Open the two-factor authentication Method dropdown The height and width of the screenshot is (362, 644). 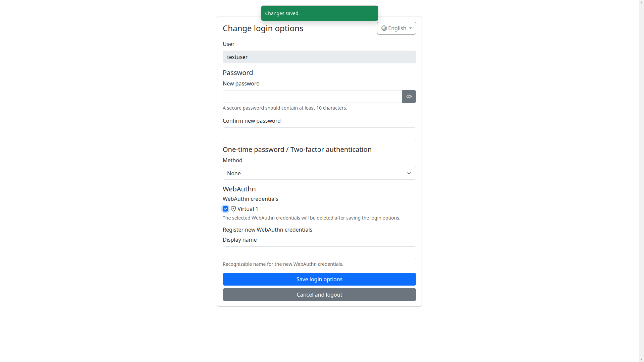point(319,173)
